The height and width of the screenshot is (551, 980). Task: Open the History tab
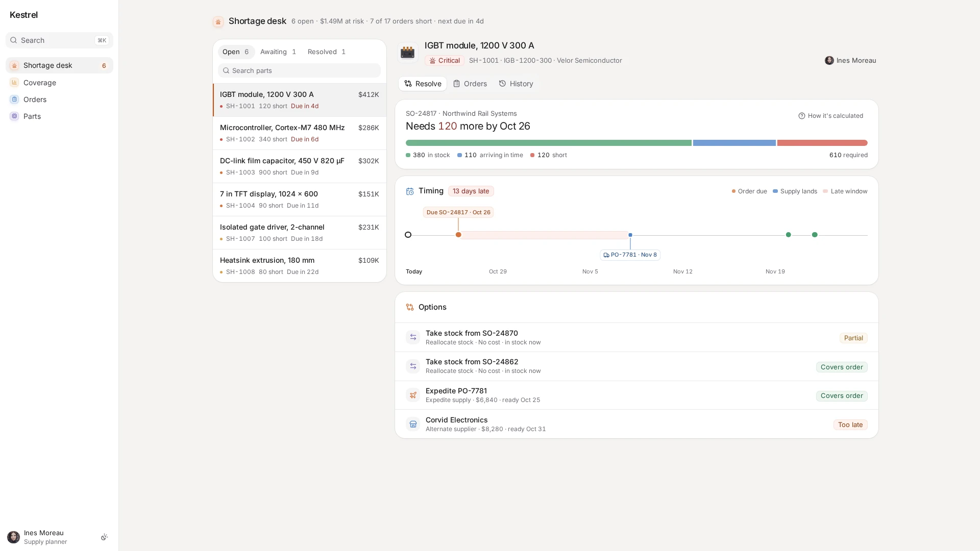pos(516,84)
